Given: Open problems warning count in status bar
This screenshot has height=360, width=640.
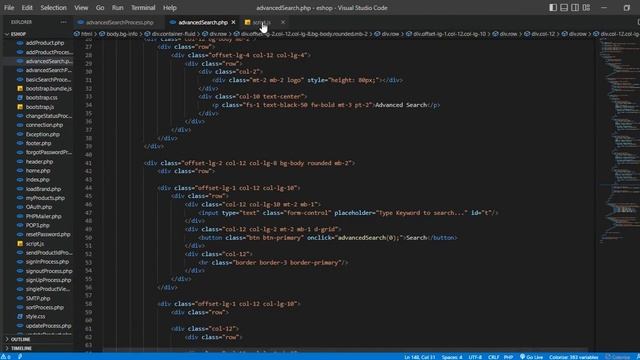Looking at the screenshot, I should [x=6, y=357].
